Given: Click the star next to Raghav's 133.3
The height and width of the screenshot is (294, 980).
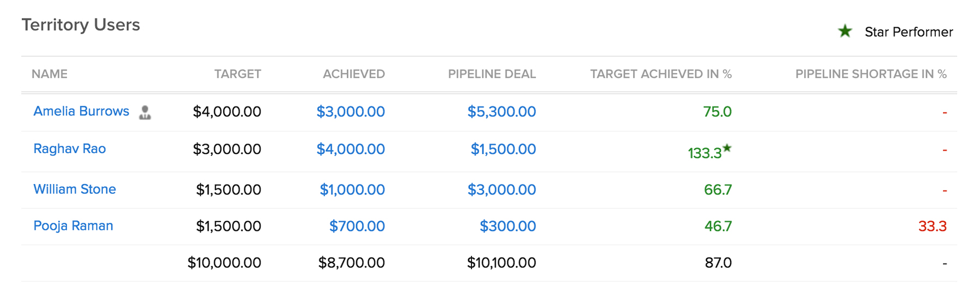Looking at the screenshot, I should click(727, 148).
